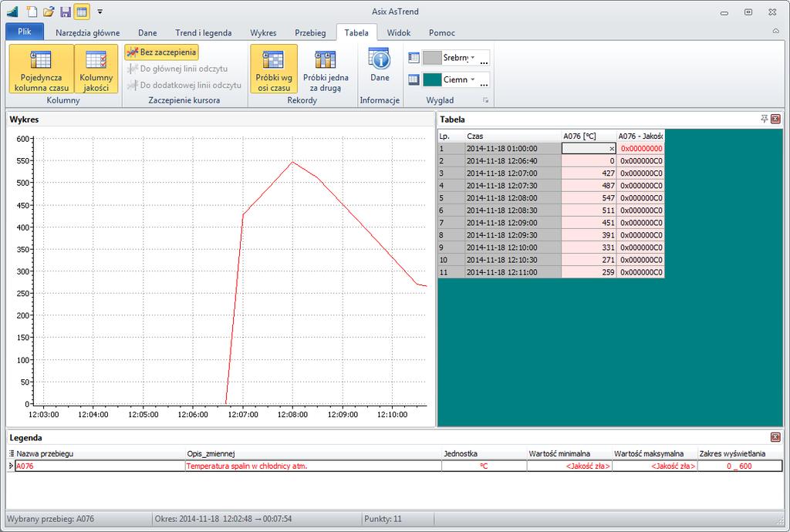Expand the quick access toolbar customize arrow
Viewport: 790px width, 532px height.
(100, 11)
